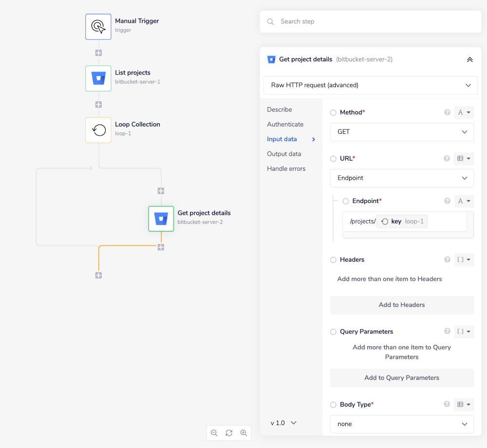Viewport: 487px width, 448px height.
Task: Select the Manual Trigger step icon
Action: (x=98, y=27)
